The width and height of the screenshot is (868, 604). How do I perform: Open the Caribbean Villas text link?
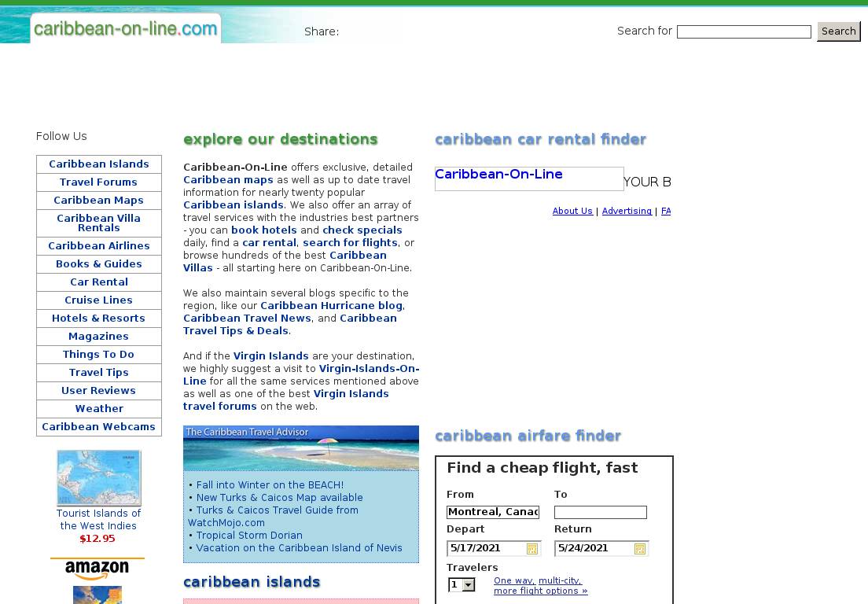point(285,262)
